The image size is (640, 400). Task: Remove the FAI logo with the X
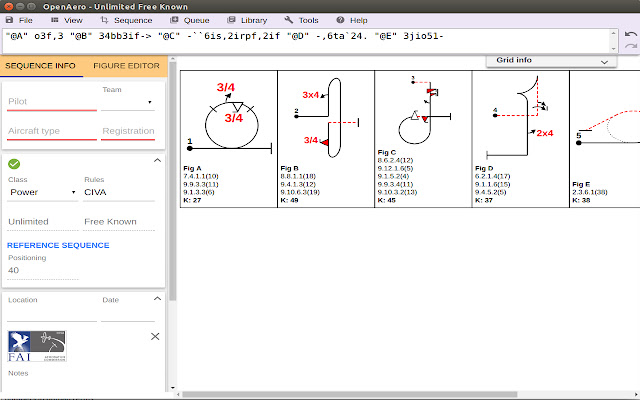point(154,337)
